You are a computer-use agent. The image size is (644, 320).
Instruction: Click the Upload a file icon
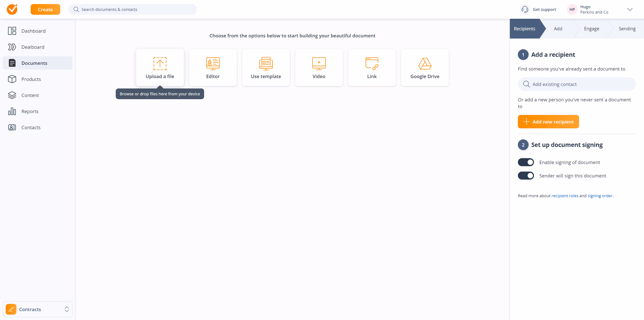[160, 63]
